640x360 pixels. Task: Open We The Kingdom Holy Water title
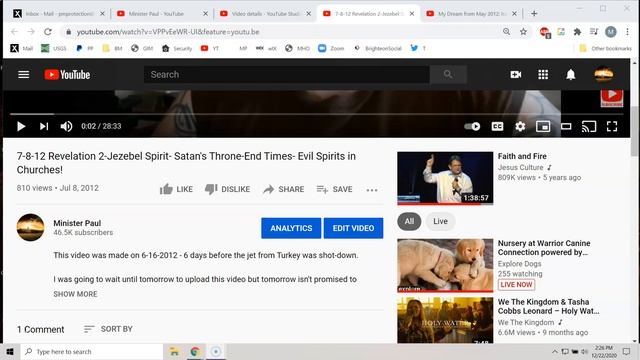coord(548,307)
